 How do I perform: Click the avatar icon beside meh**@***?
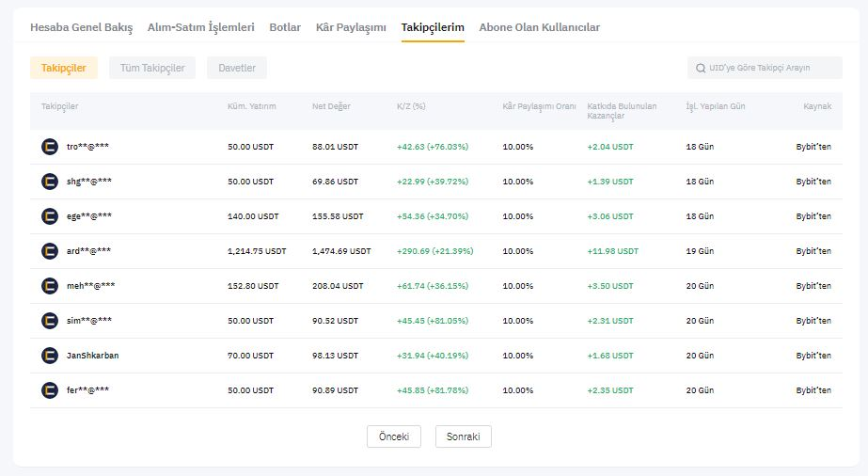coord(50,286)
